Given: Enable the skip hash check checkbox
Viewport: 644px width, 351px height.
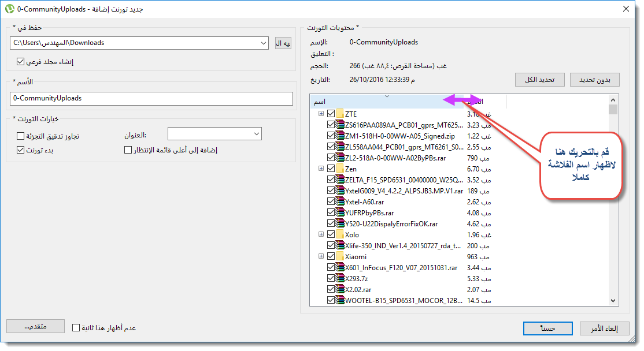Looking at the screenshot, I should tap(21, 136).
